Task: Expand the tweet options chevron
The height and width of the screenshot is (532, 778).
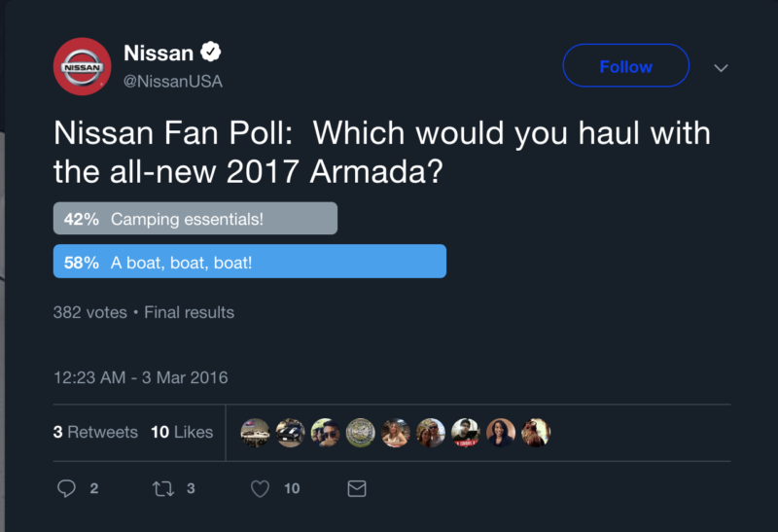Action: (x=721, y=68)
